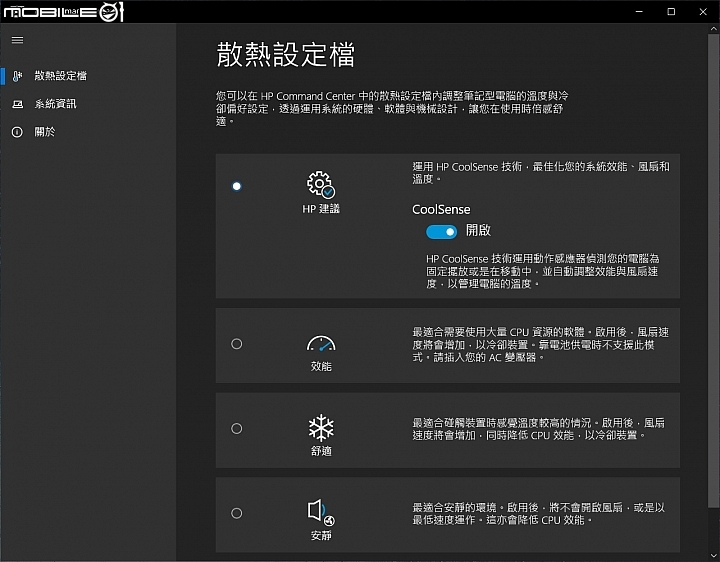Click the 散熱設定檔 page title
The height and width of the screenshot is (562, 720).
click(x=285, y=55)
